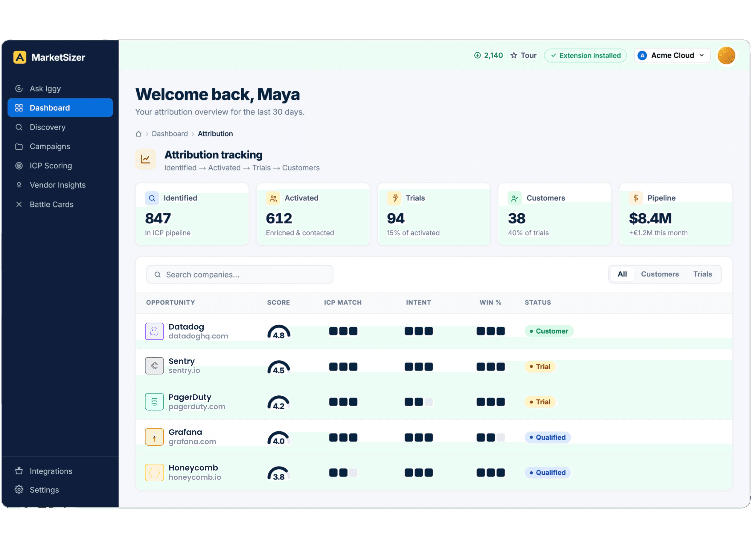Click the Trial status badge for Sentry
Screen dimensions: 756x545
click(540, 367)
